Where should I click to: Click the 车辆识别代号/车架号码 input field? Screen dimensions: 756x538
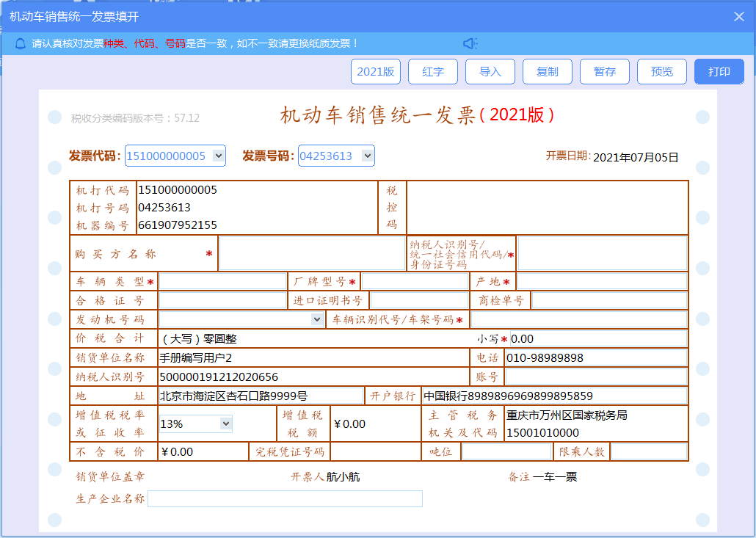(579, 319)
